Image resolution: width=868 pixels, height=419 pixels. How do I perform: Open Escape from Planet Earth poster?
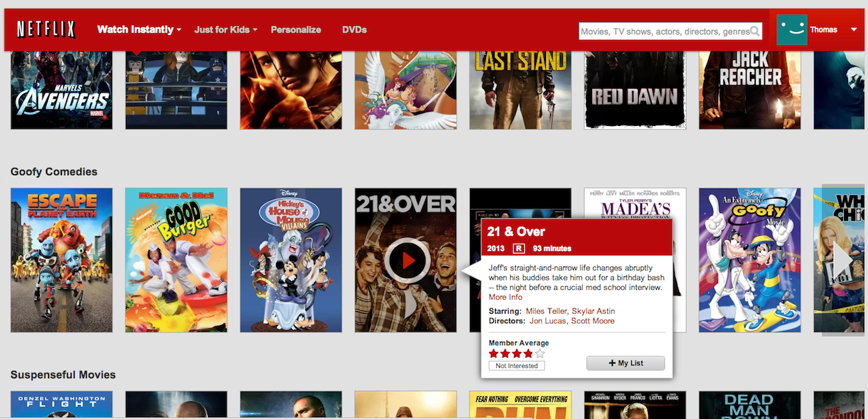(61, 260)
